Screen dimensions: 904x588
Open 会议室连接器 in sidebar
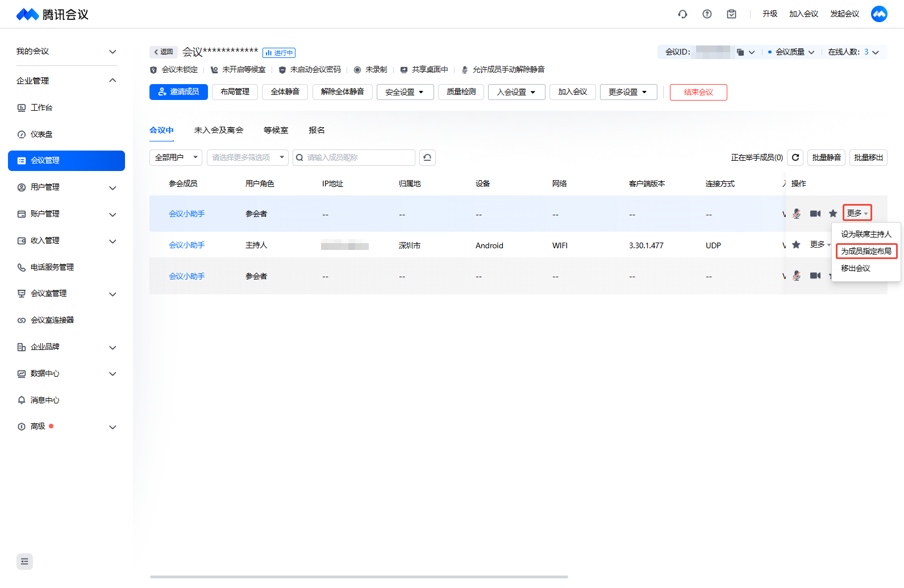pyautogui.click(x=66, y=320)
